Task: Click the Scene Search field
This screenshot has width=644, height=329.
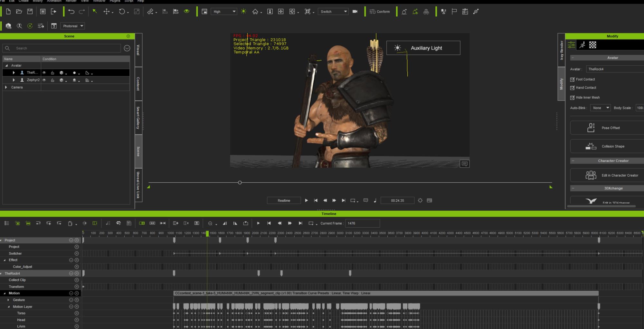Action: (61, 48)
